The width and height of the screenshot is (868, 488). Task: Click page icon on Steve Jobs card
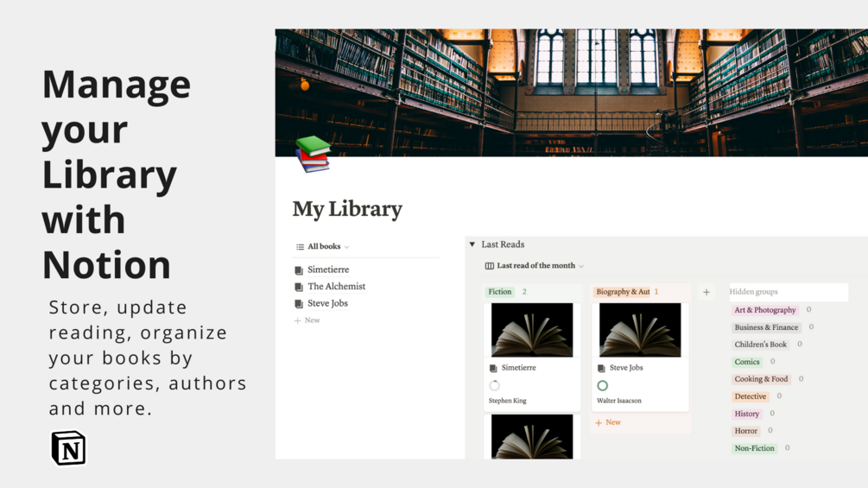click(x=601, y=368)
